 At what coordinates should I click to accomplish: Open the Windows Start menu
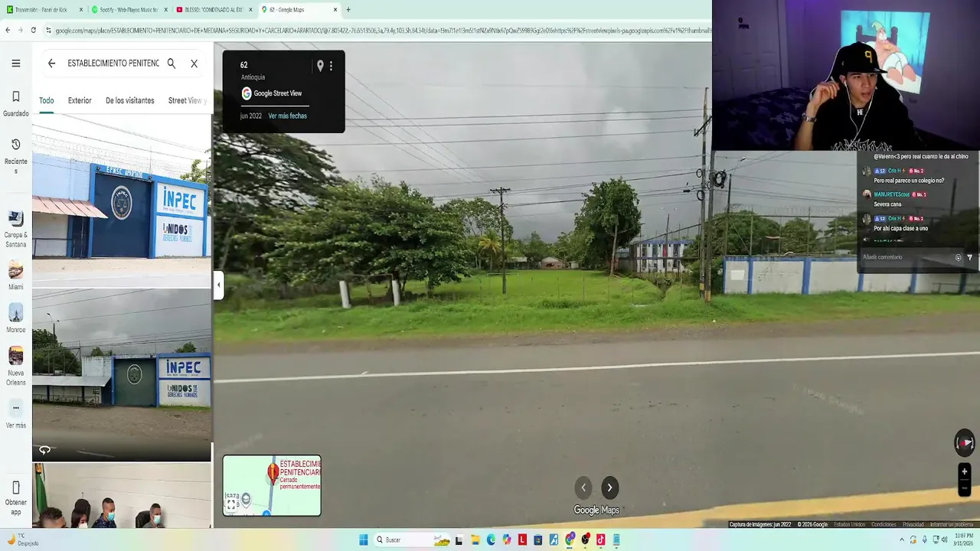pos(364,540)
